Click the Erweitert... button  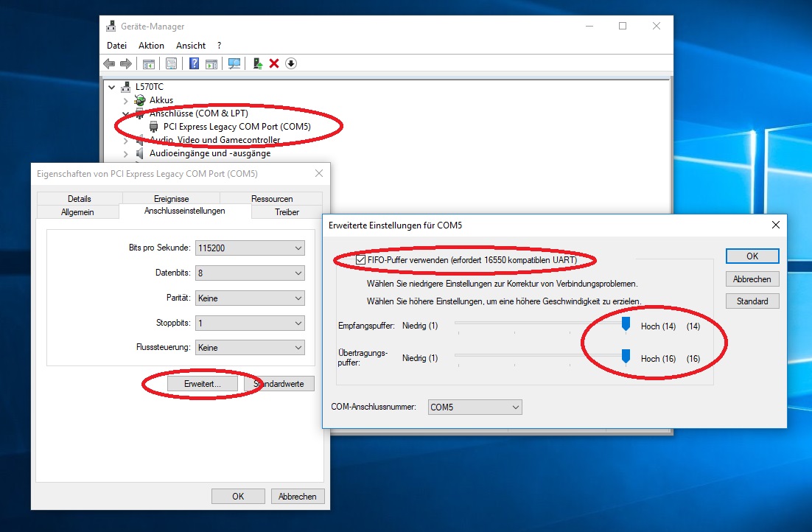(203, 384)
